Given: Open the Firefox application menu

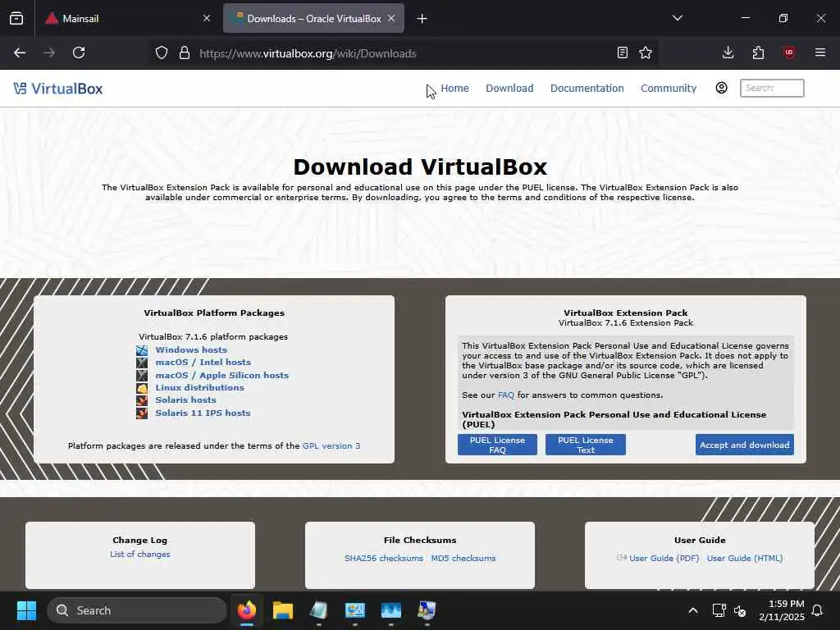Looking at the screenshot, I should (x=819, y=52).
